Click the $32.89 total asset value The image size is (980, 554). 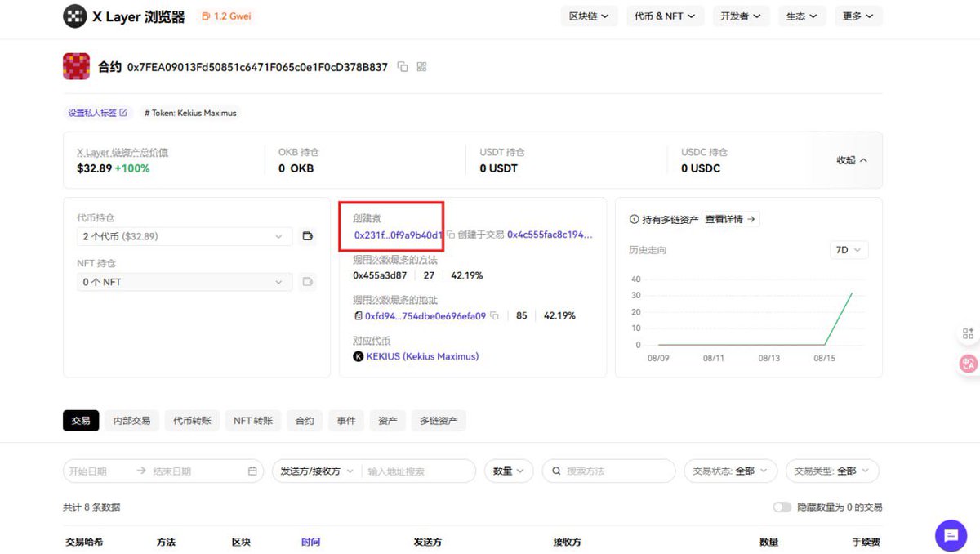pos(94,168)
